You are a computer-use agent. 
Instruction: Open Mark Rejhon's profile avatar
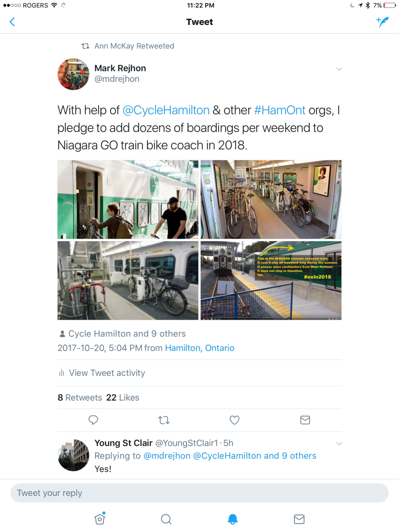[73, 74]
